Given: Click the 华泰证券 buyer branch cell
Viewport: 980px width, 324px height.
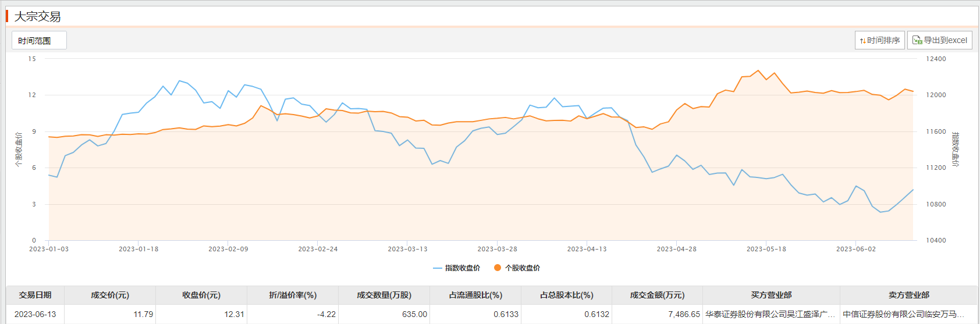Looking at the screenshot, I should coord(771,314).
